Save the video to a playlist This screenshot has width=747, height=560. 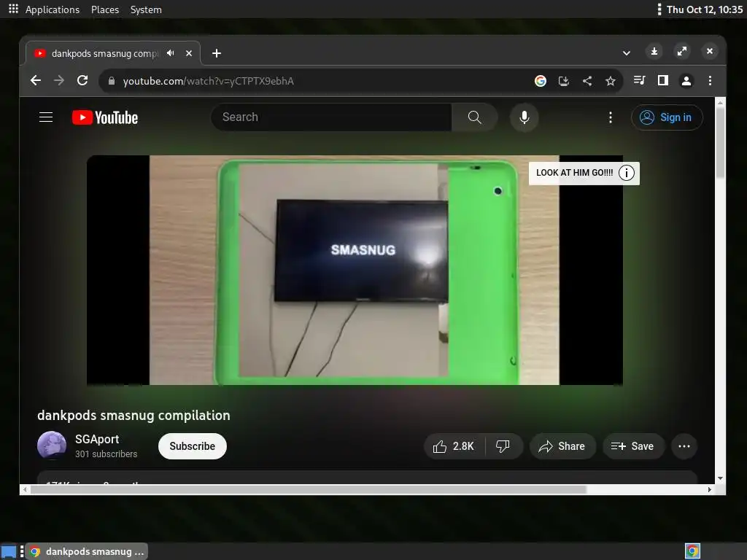[x=633, y=446]
